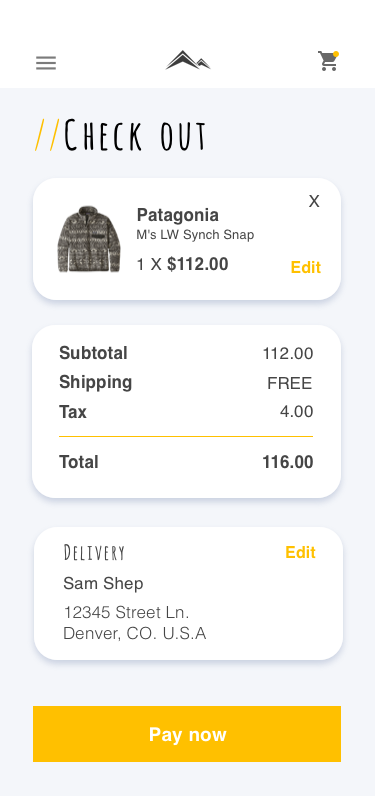Click the Subtotal amount 112.00
Screen dimensions: 375x796
click(x=288, y=353)
